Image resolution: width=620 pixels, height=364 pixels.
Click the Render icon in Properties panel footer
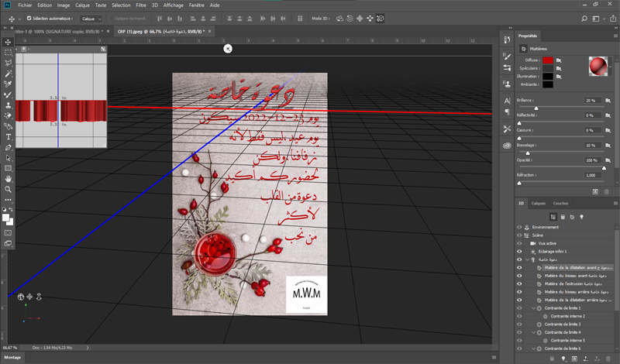pyautogui.click(x=595, y=192)
